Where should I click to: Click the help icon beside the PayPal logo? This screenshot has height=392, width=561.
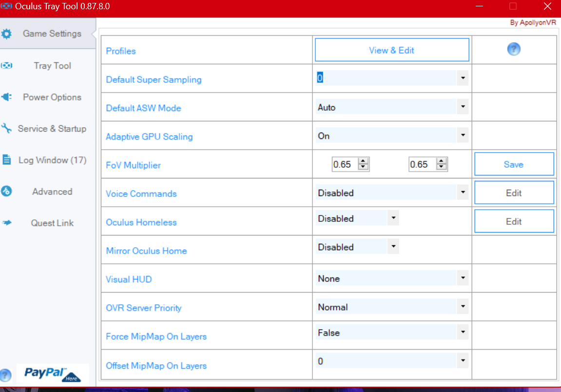coord(6,375)
